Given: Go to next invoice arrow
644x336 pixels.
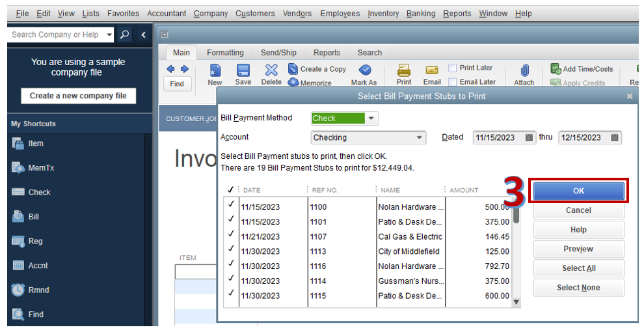Looking at the screenshot, I should [184, 69].
